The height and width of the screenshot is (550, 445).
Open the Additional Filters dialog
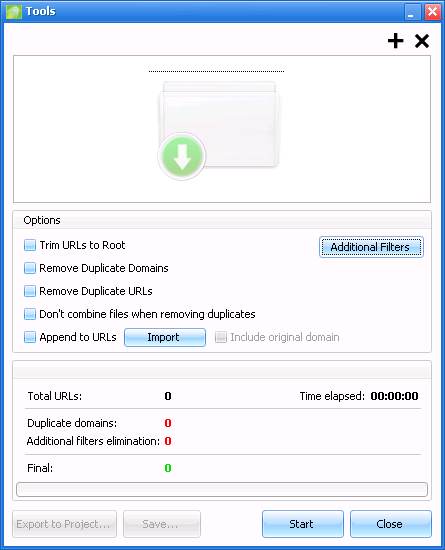371,247
